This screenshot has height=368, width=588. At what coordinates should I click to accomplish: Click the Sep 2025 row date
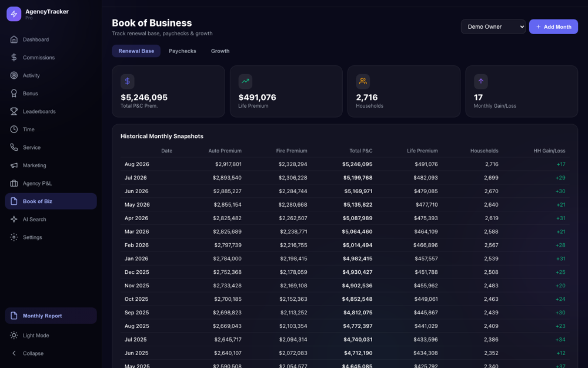pyautogui.click(x=136, y=313)
